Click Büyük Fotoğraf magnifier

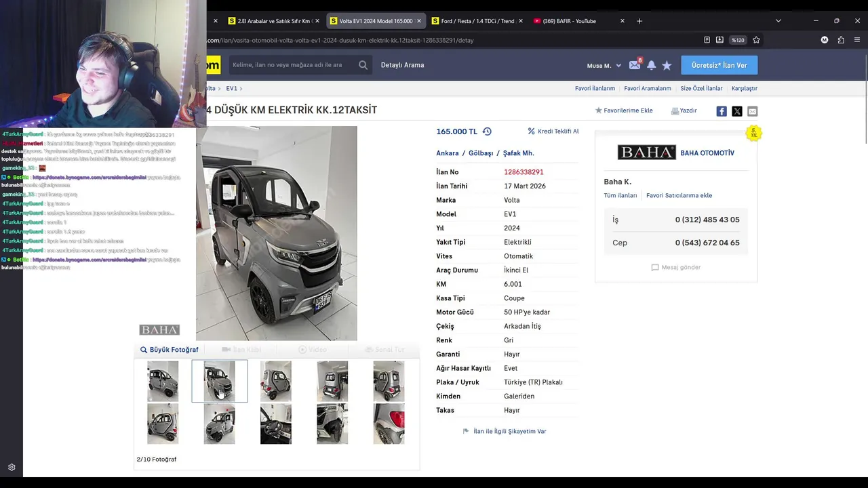(x=144, y=350)
